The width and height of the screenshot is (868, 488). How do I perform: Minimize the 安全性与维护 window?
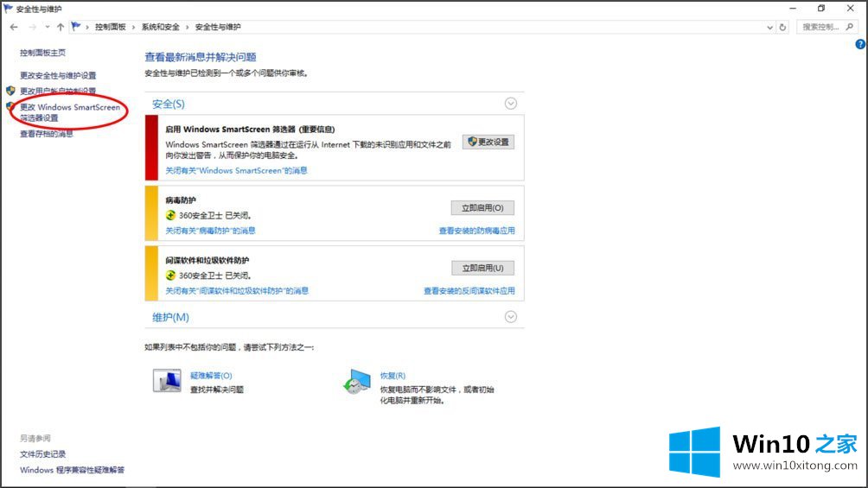793,9
